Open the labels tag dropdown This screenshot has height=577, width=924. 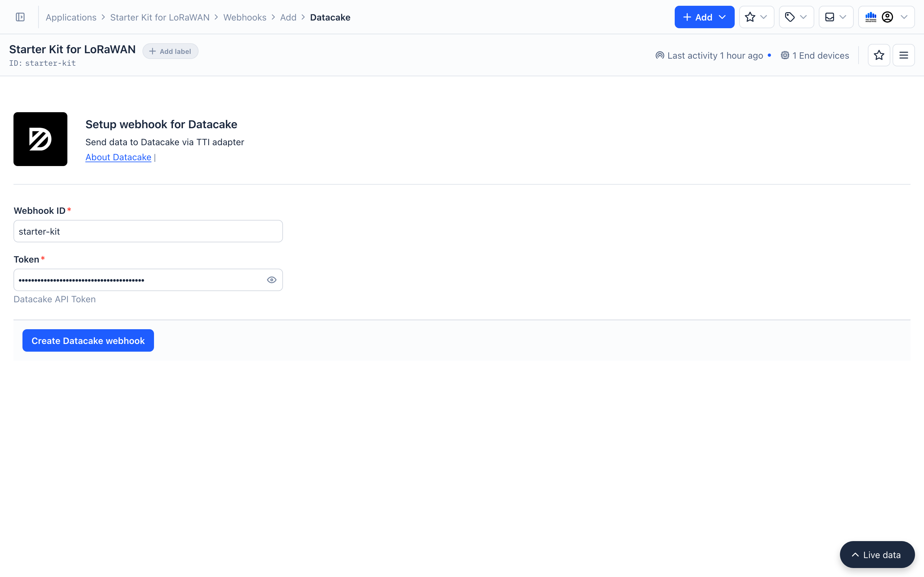[x=796, y=17]
